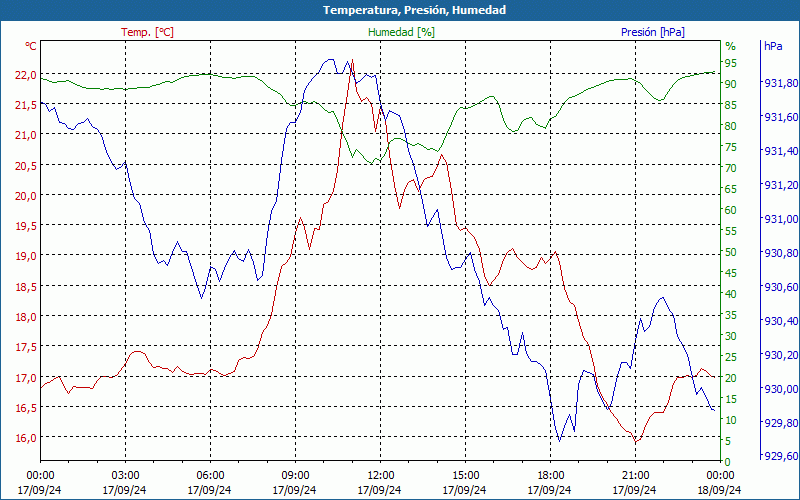Click the '21,0' temperature axis value
This screenshot has width=800, height=500.
point(26,135)
